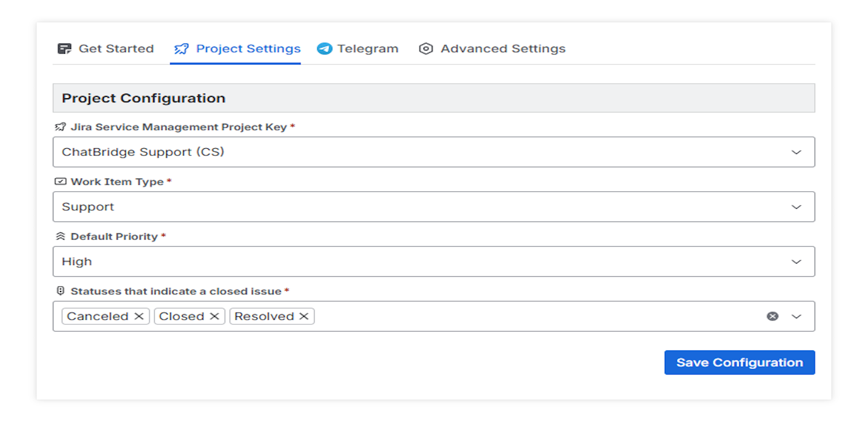Click the Project Settings rocket icon
Viewport: 868px width, 425px height.
click(181, 49)
